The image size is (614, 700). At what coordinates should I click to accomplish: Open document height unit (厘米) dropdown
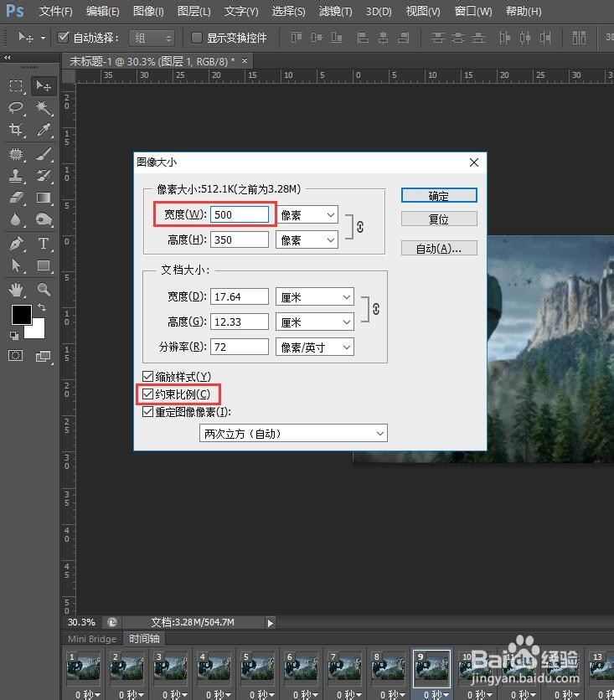(x=315, y=322)
